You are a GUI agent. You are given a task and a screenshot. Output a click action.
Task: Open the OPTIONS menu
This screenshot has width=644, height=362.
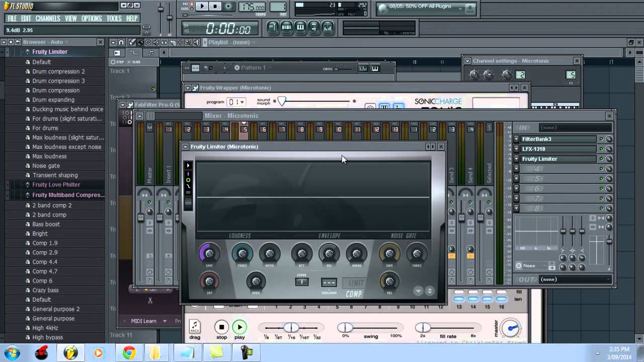92,19
